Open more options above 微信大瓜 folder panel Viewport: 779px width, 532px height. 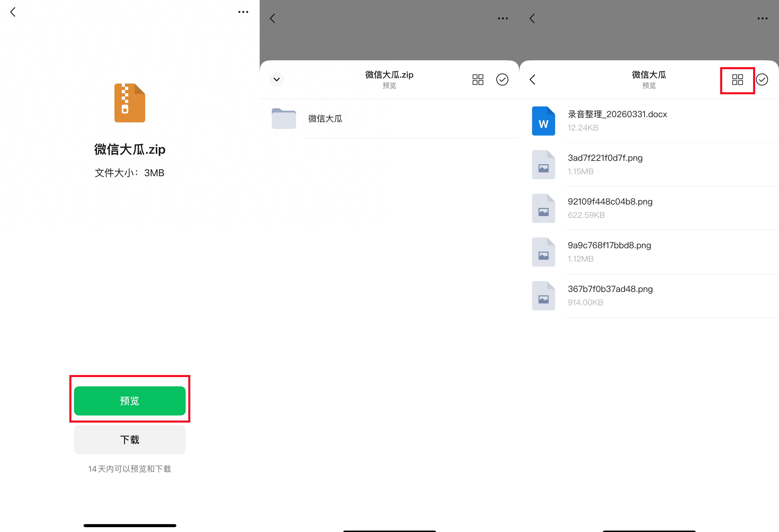coord(762,18)
